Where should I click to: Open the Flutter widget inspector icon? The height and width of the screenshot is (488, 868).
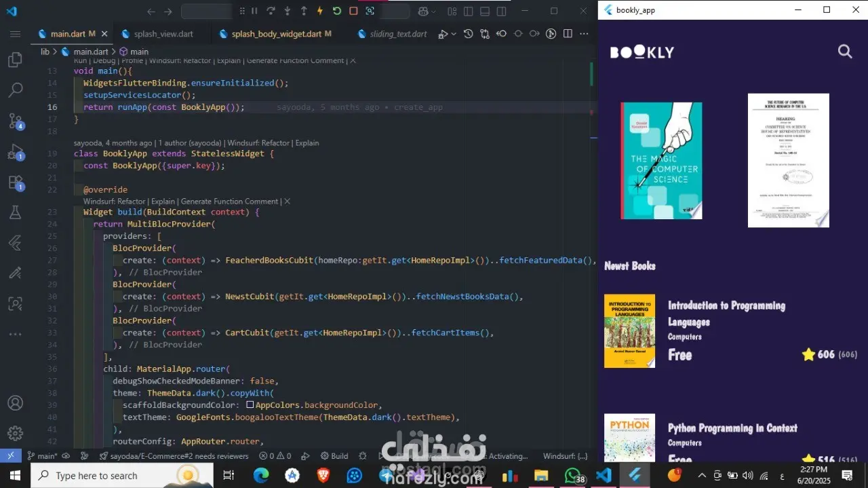pyautogui.click(x=370, y=11)
